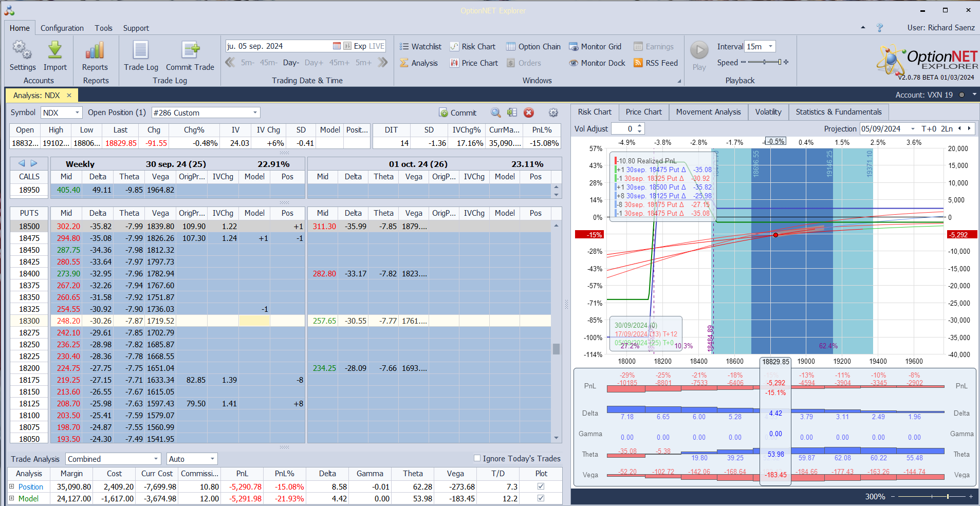
Task: Open the Projection date dropdown
Action: pos(913,129)
